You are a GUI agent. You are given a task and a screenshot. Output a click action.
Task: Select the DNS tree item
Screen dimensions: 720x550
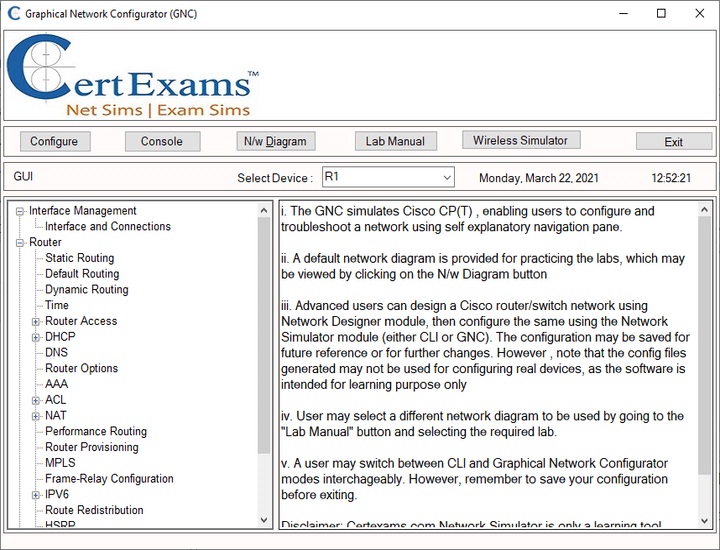point(56,352)
